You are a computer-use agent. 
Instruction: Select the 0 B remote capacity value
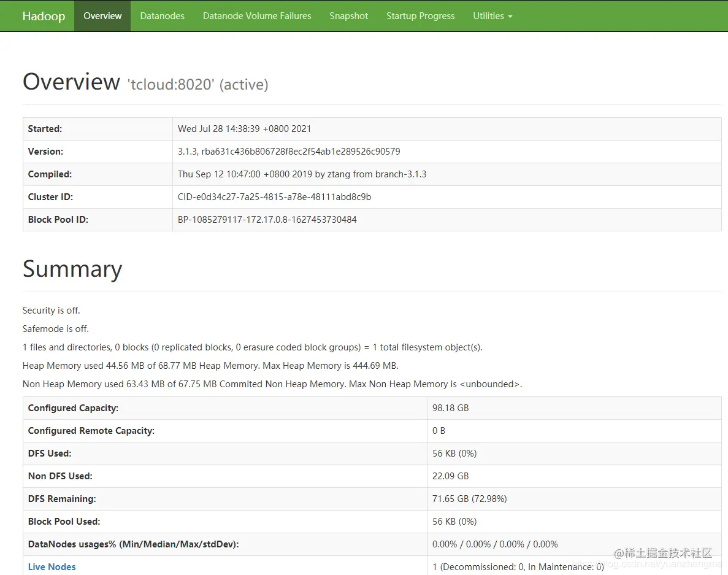click(x=439, y=431)
